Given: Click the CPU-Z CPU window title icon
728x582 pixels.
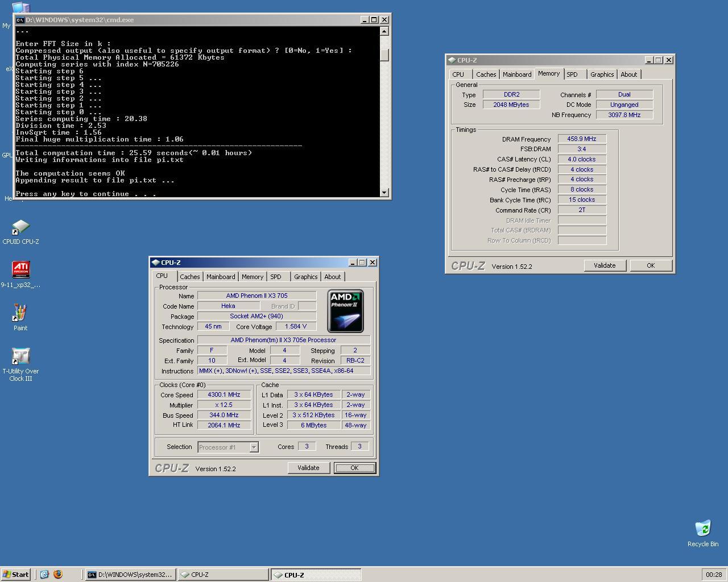Looking at the screenshot, I should [155, 262].
